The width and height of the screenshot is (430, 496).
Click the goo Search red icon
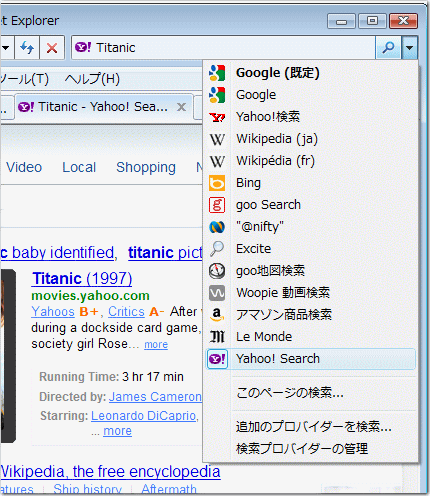click(x=217, y=205)
